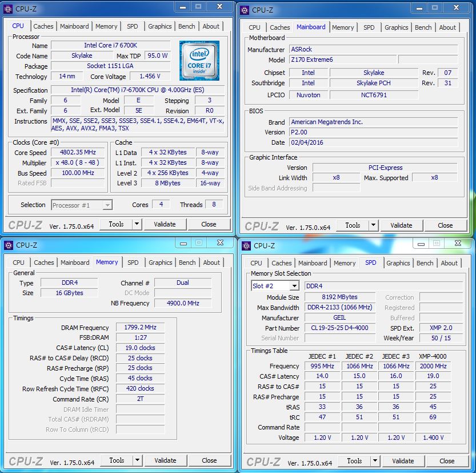Click Validate in the Mainboard window
Screen dimensions: 476x473
(401, 225)
